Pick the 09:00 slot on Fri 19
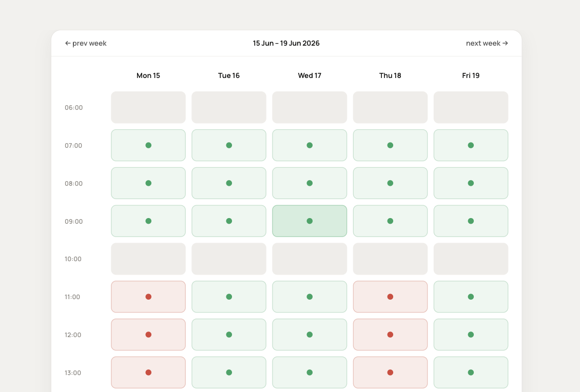 pos(471,221)
